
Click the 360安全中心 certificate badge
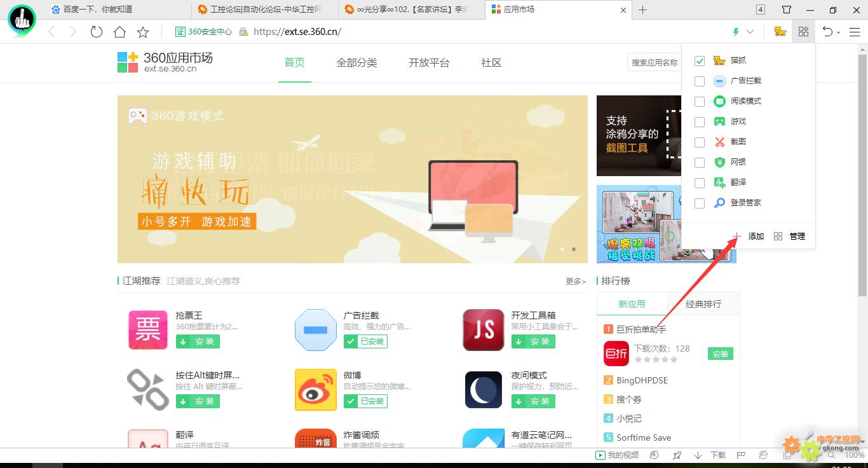(x=204, y=32)
